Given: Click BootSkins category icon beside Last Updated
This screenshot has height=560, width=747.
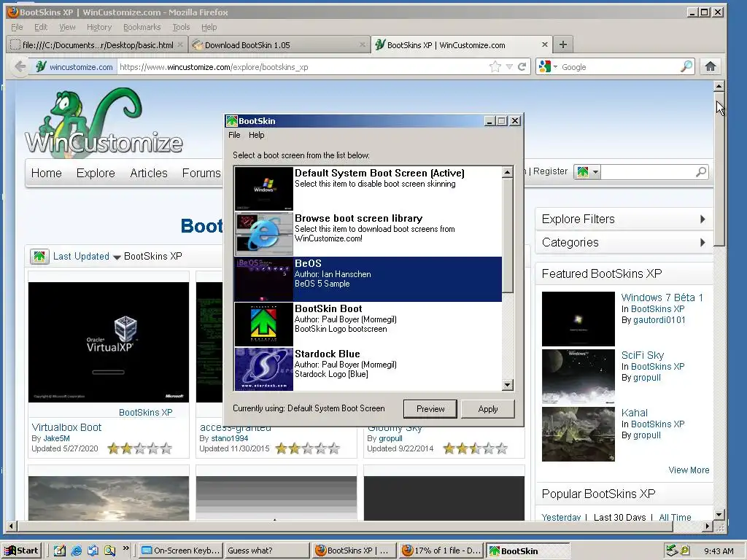Looking at the screenshot, I should [39, 257].
